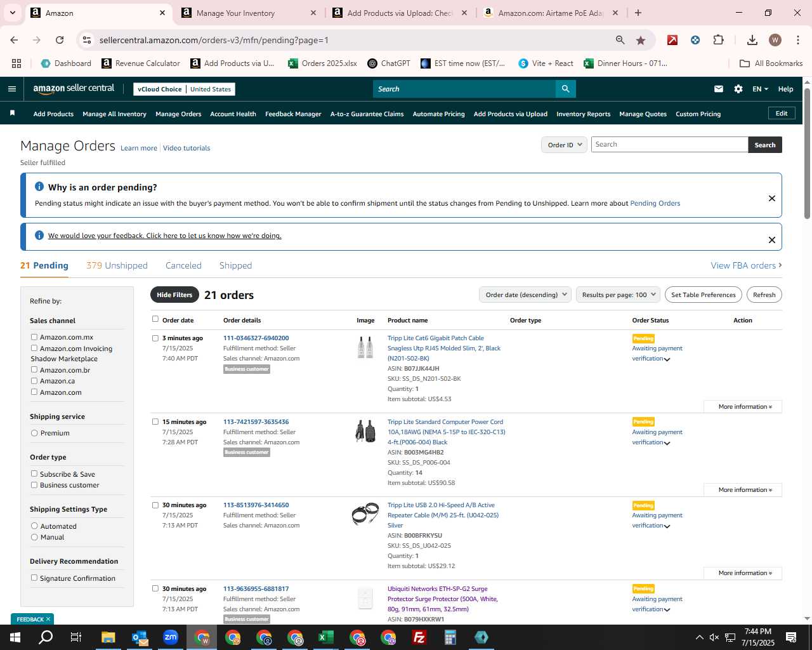
Task: Open the tab search dropdown arrow
Action: pos(13,13)
